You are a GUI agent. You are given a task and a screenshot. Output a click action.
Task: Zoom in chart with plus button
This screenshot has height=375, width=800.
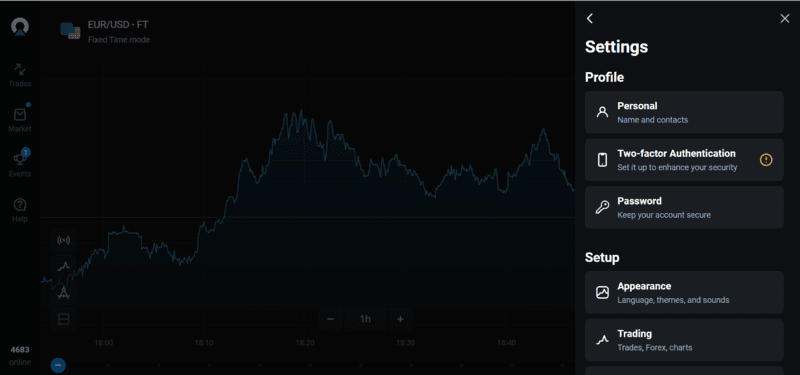[401, 319]
